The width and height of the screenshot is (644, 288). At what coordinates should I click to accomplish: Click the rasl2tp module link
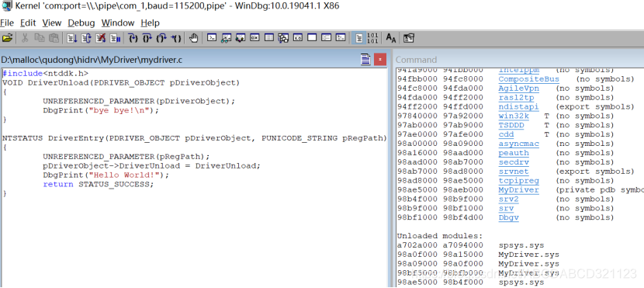click(516, 97)
